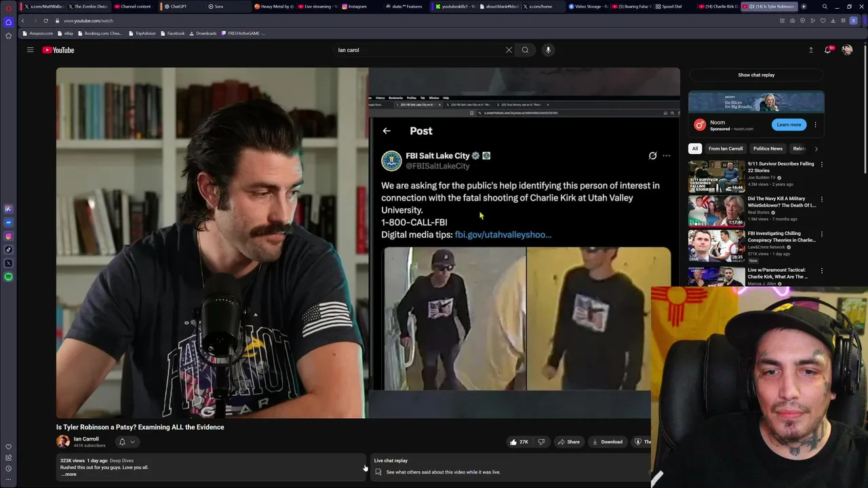
Task: Add page to bookmarks heart in toolbar
Action: [x=823, y=20]
